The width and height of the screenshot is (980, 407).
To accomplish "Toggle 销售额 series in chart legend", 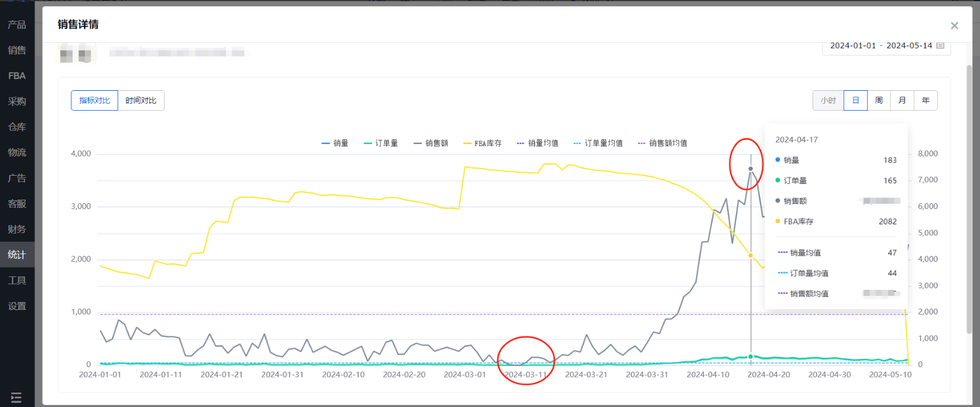I will coord(431,143).
